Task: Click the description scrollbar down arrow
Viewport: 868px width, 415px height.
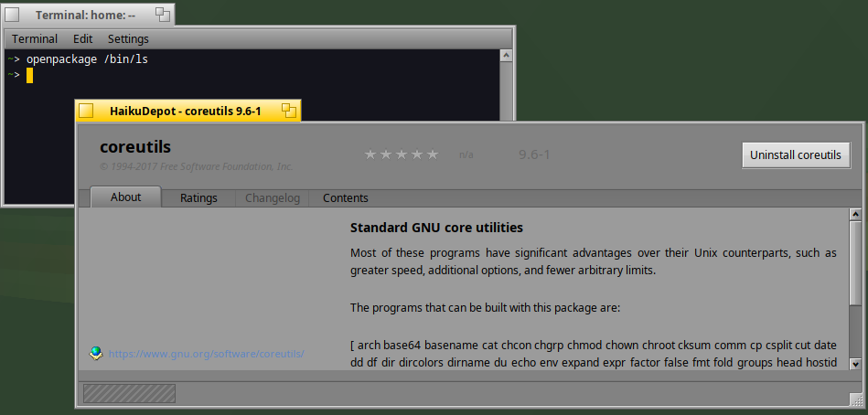Action: [x=855, y=364]
